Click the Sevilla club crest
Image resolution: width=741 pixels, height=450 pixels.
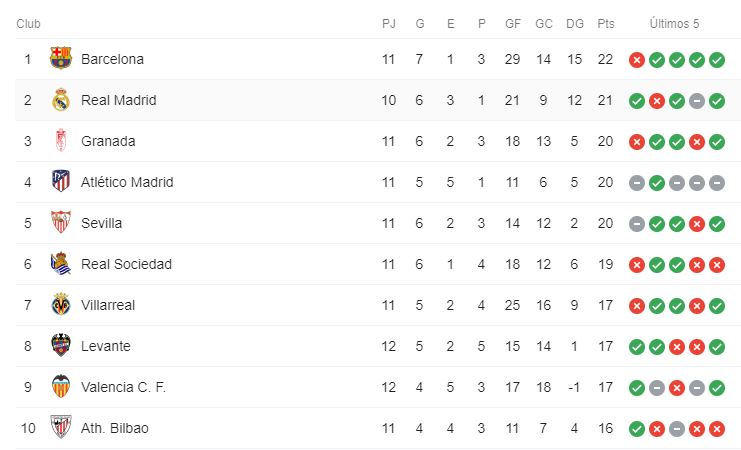pyautogui.click(x=61, y=223)
